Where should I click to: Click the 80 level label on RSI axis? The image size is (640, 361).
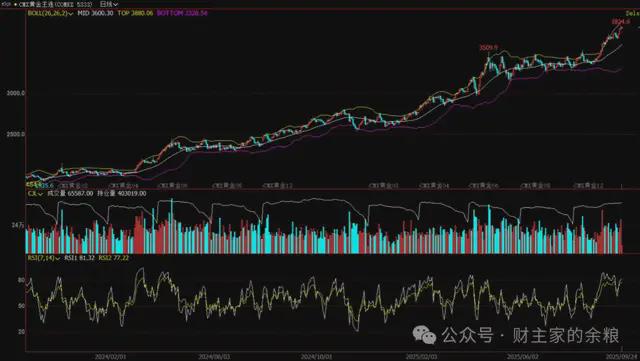tap(21, 280)
